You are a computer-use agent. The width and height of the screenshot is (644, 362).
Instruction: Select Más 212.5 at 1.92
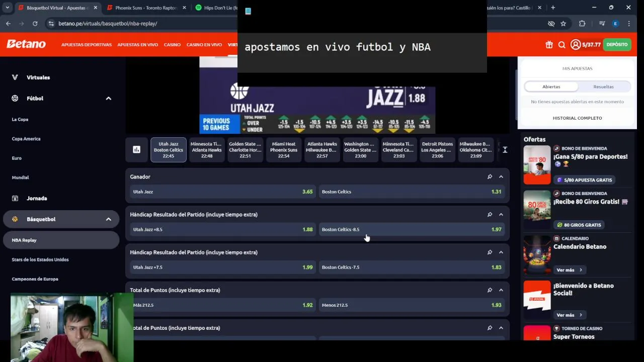point(222,305)
